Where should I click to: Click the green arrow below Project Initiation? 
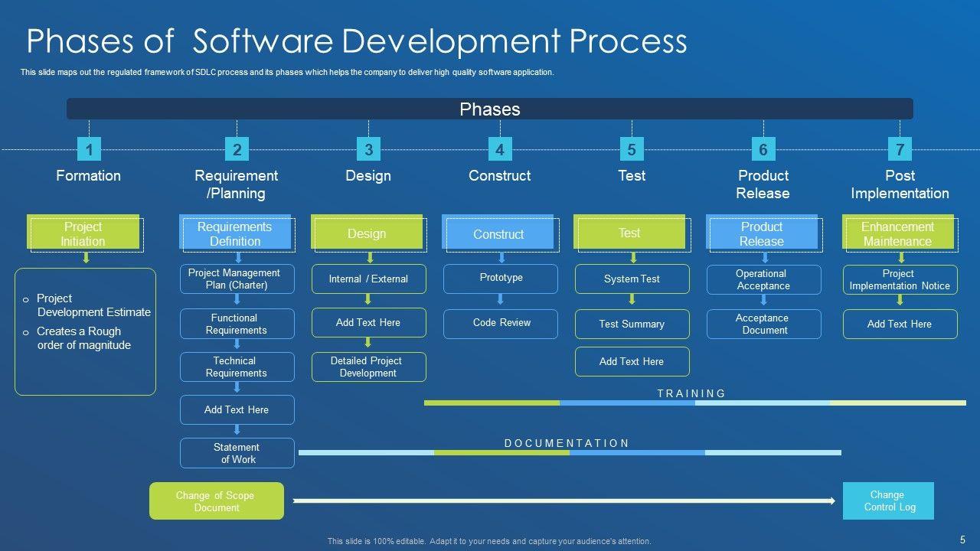86,258
